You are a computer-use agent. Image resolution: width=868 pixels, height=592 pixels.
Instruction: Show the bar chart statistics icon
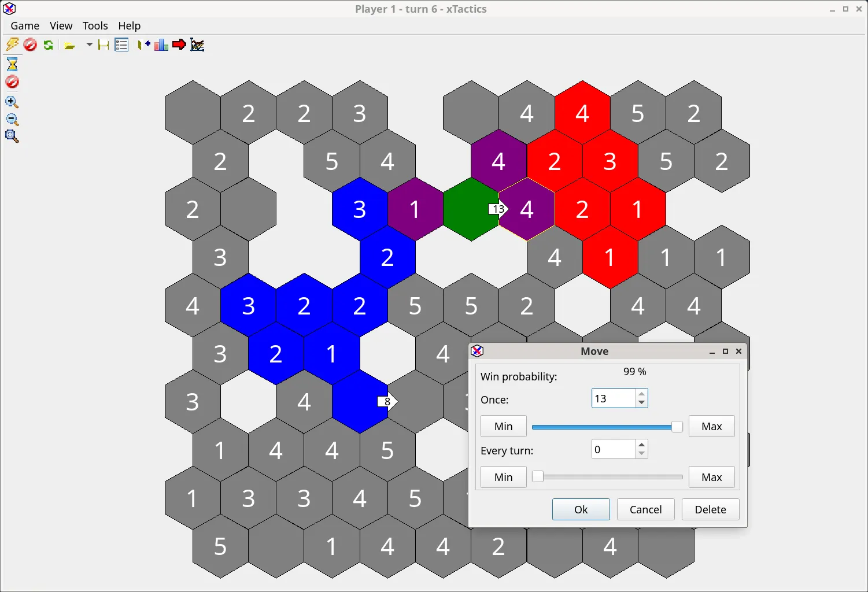pos(161,45)
